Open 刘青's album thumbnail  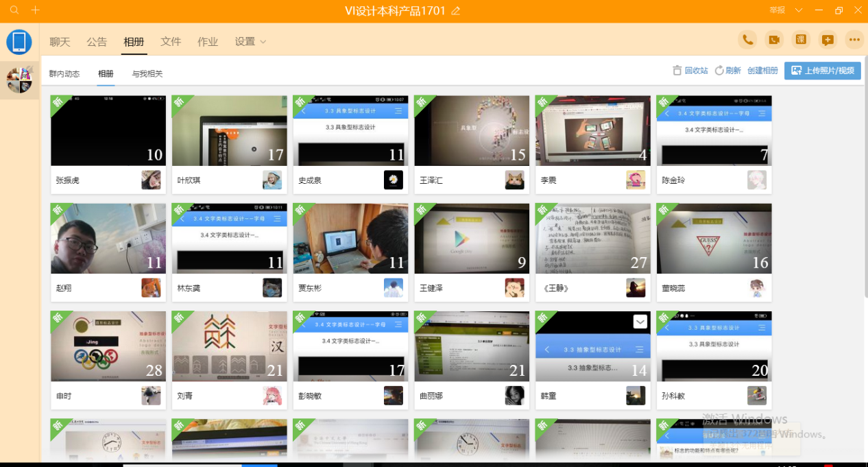click(x=230, y=346)
